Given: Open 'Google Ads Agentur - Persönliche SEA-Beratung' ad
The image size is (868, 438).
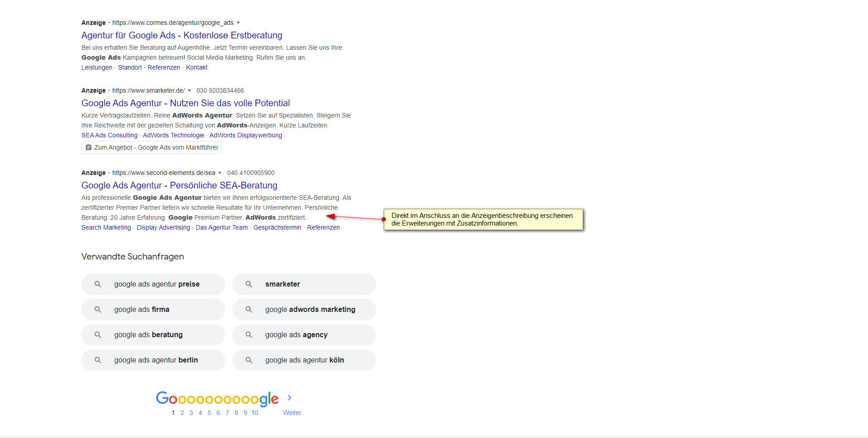Looking at the screenshot, I should 179,185.
